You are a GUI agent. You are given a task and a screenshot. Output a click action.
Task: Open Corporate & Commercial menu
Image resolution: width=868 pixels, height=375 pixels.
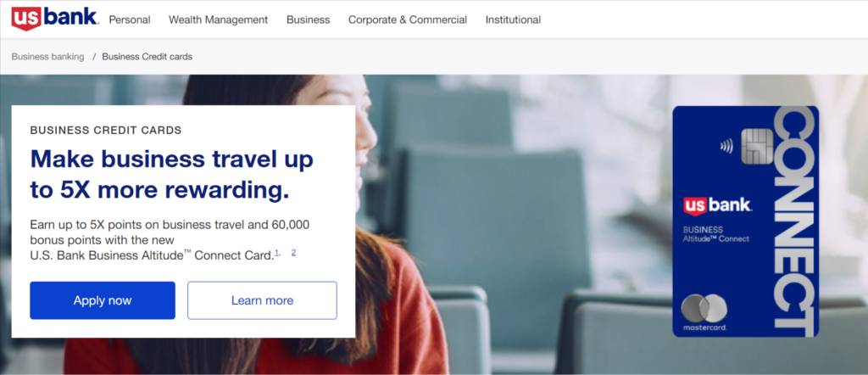408,20
